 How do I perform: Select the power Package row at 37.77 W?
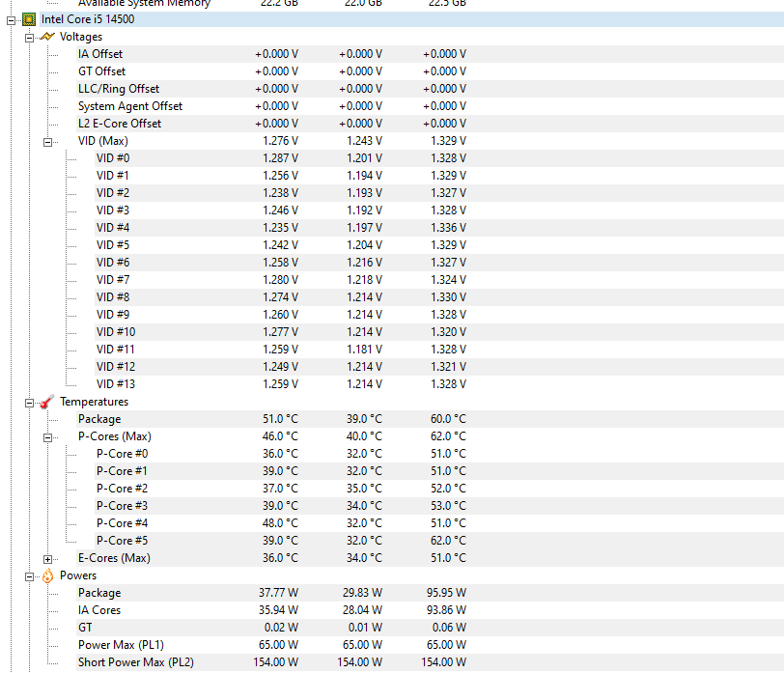(x=430, y=593)
